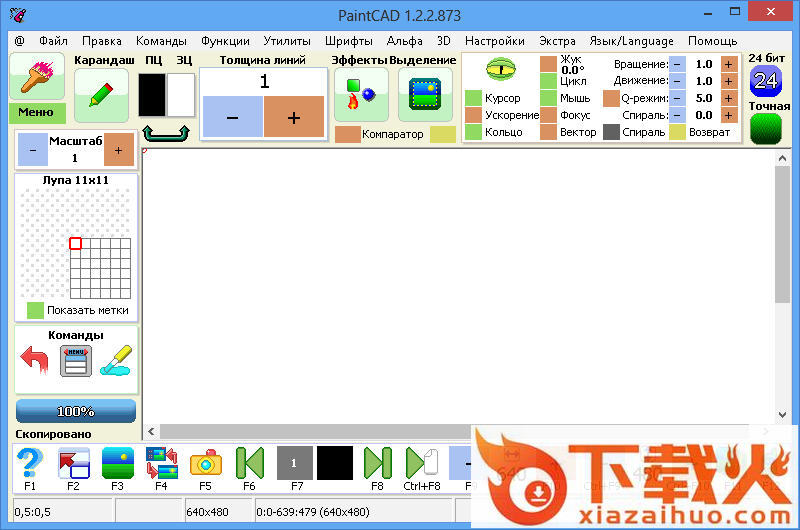Click the yellow marker icon in Команды
800x530 pixels.
pos(116,360)
